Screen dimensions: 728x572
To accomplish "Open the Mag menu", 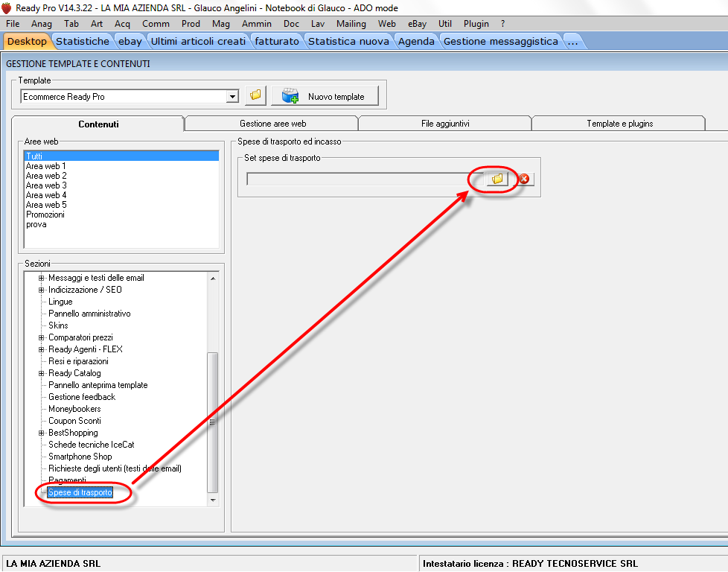I will pos(220,24).
